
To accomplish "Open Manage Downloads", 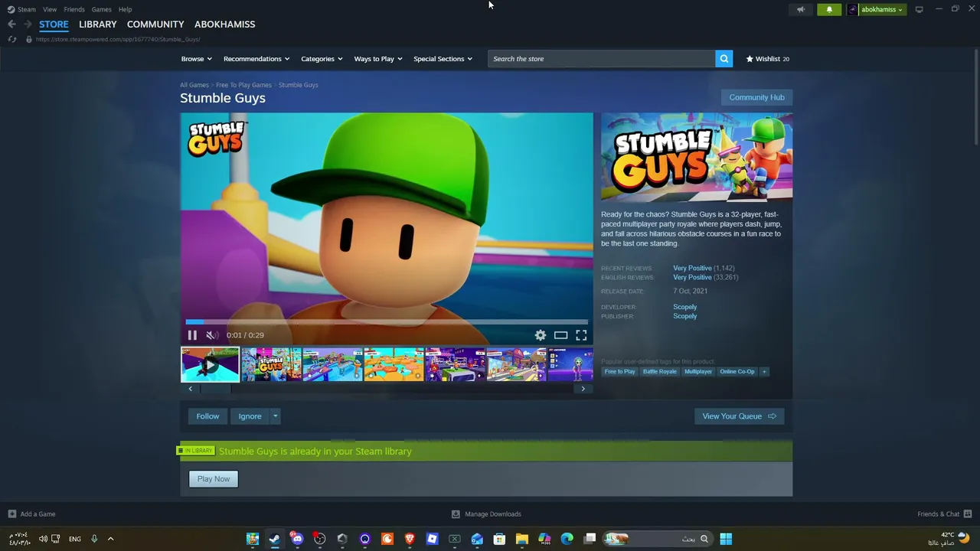I will pos(486,514).
